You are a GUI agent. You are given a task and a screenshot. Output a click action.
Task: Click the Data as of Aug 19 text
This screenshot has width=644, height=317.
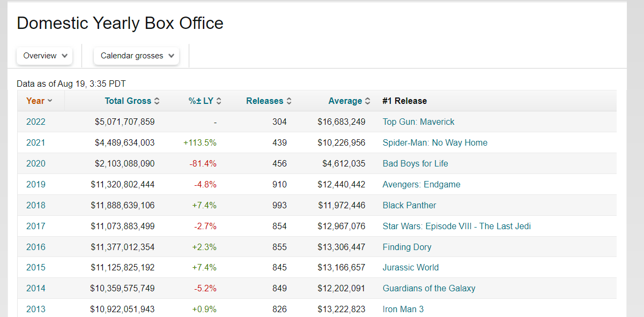pos(71,84)
